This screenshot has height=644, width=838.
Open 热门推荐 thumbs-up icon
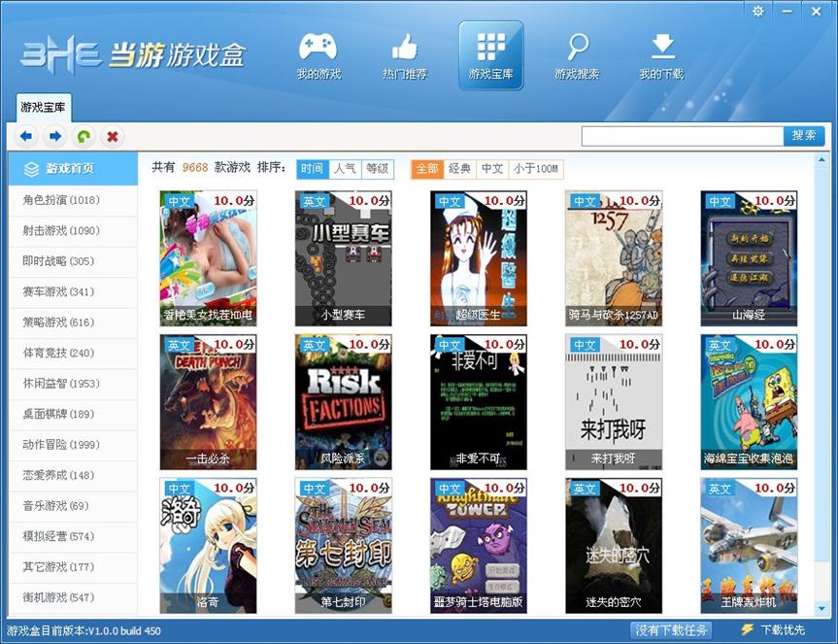click(x=405, y=55)
